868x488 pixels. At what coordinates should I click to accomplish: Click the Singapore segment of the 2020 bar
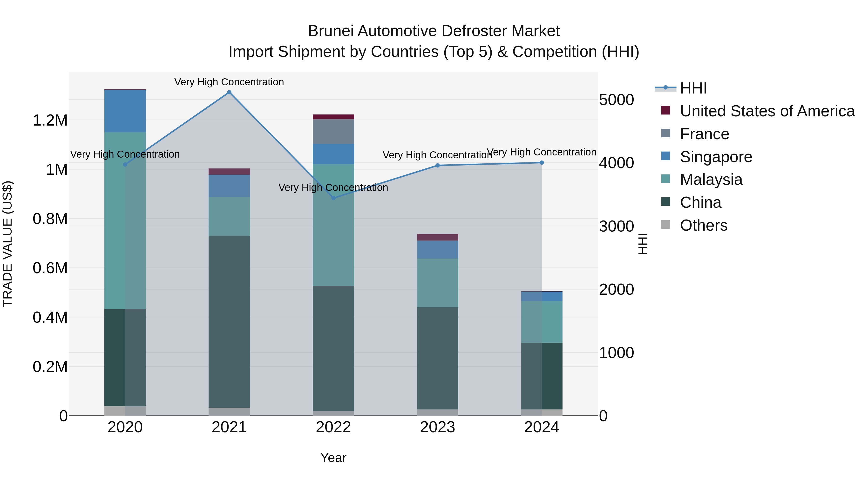[125, 111]
